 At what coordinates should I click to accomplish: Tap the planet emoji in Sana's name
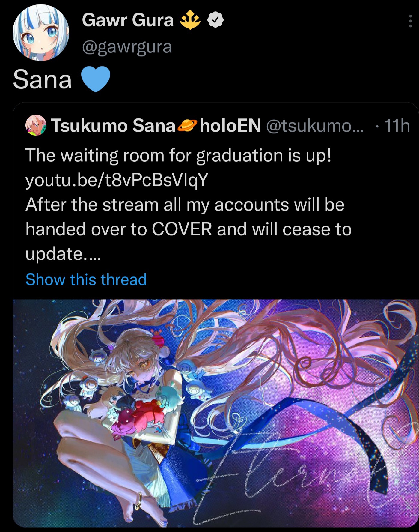point(187,125)
